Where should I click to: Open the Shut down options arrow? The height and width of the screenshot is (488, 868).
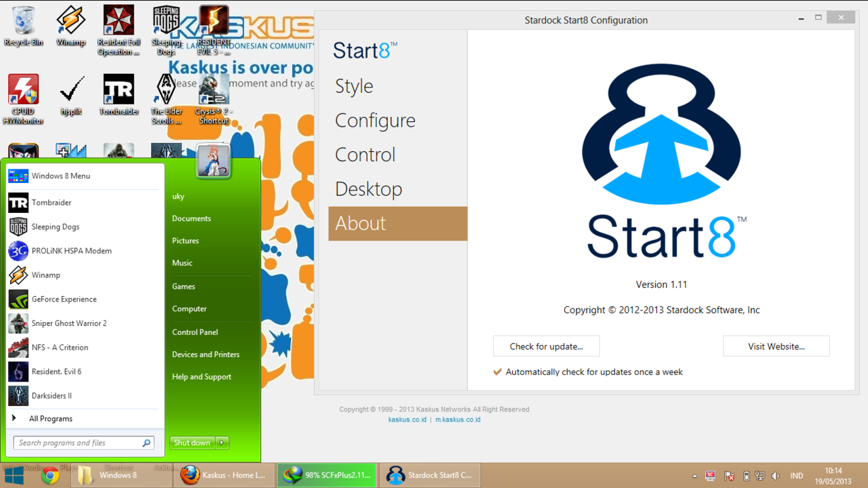tap(222, 443)
